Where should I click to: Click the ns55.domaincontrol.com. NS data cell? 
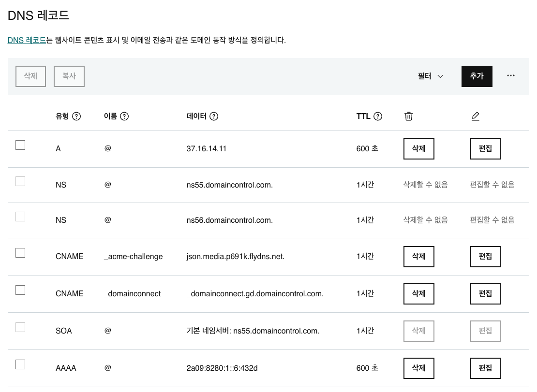230,185
